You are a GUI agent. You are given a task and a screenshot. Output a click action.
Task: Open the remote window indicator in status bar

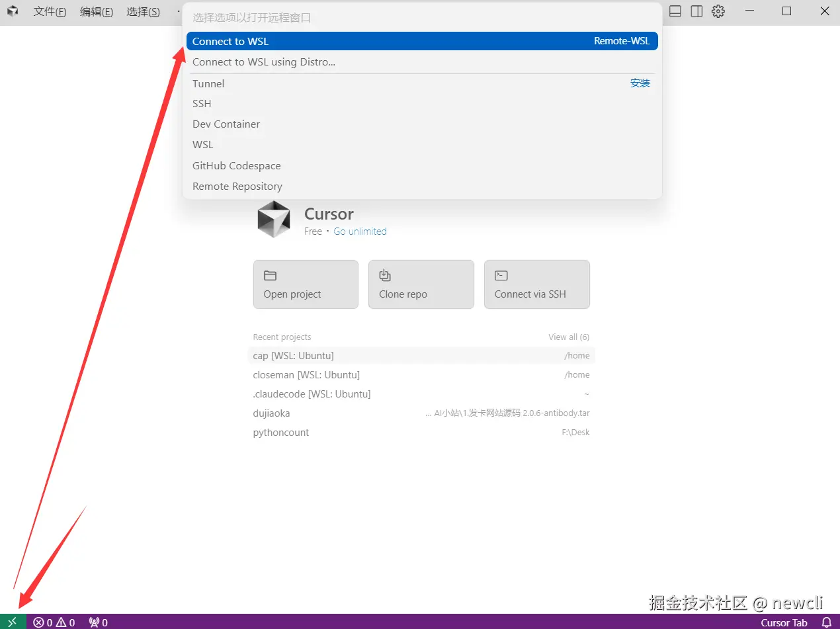click(13, 622)
